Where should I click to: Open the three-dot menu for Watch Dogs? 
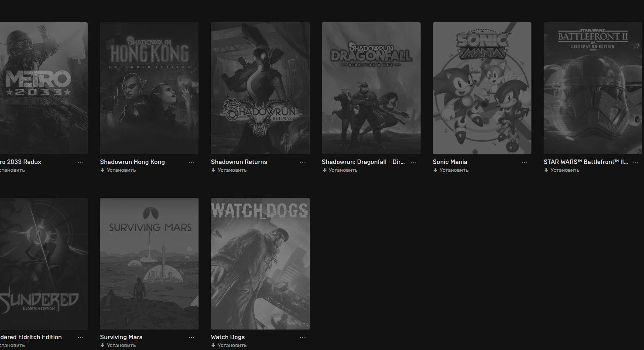click(x=303, y=337)
